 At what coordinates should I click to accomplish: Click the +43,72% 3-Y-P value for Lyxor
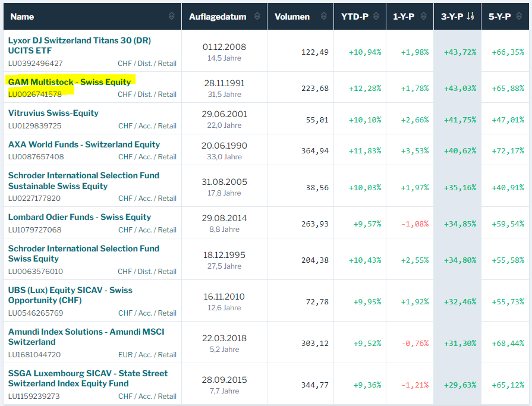tap(459, 52)
